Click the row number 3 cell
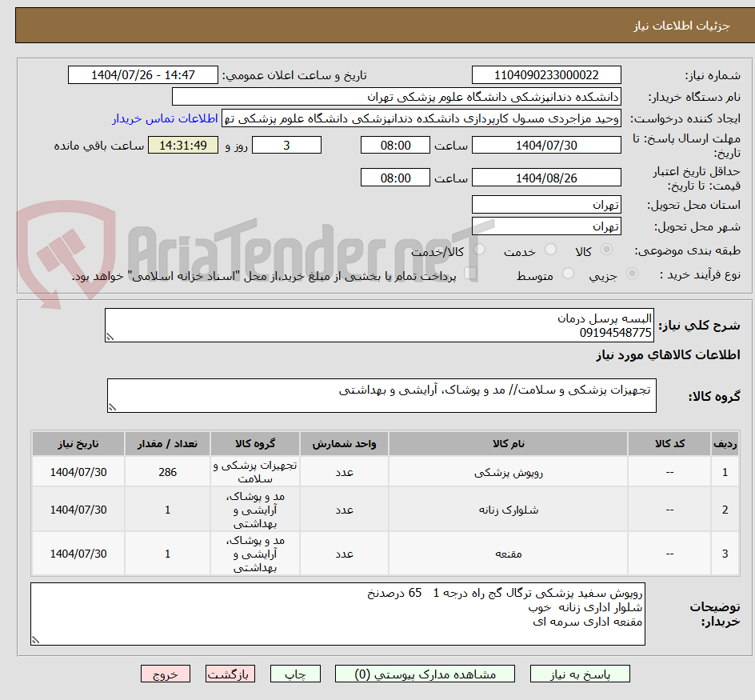The height and width of the screenshot is (700, 755). (725, 554)
